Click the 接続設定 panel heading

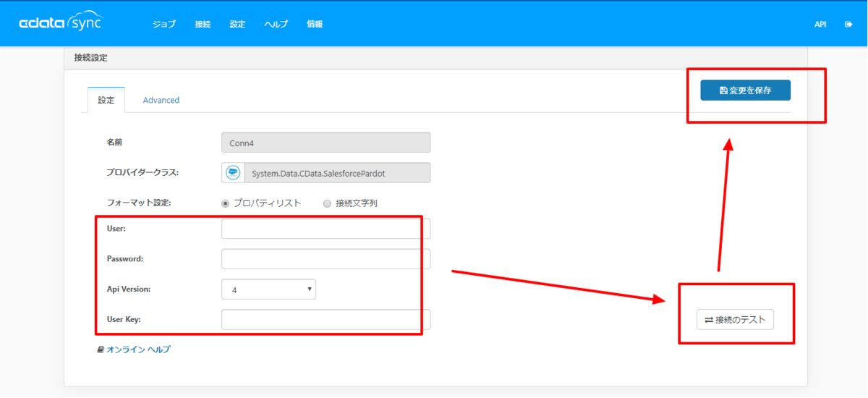(x=91, y=57)
